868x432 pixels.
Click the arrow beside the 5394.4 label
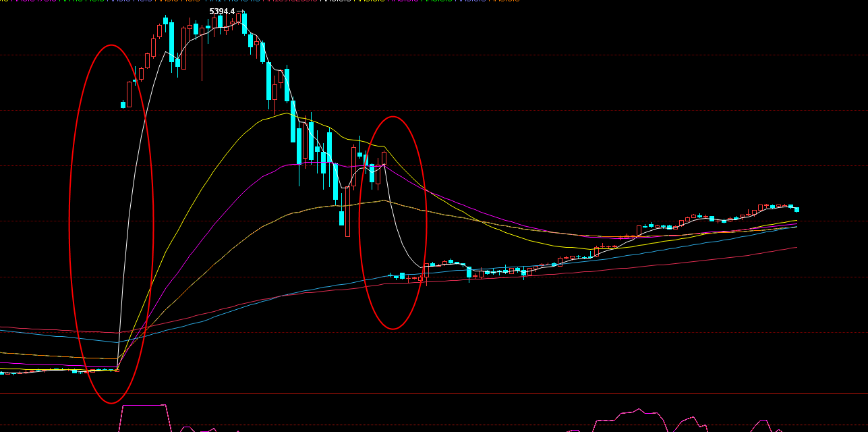click(x=239, y=11)
